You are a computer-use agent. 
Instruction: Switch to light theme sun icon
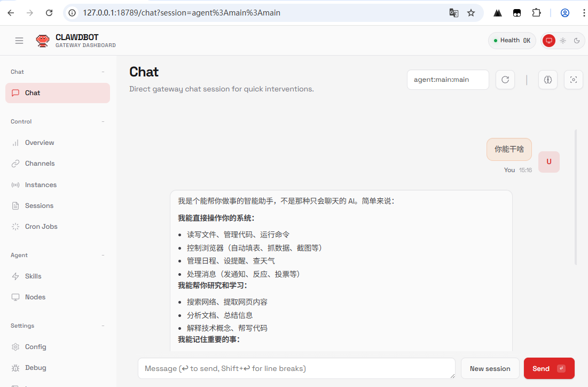tap(563, 41)
